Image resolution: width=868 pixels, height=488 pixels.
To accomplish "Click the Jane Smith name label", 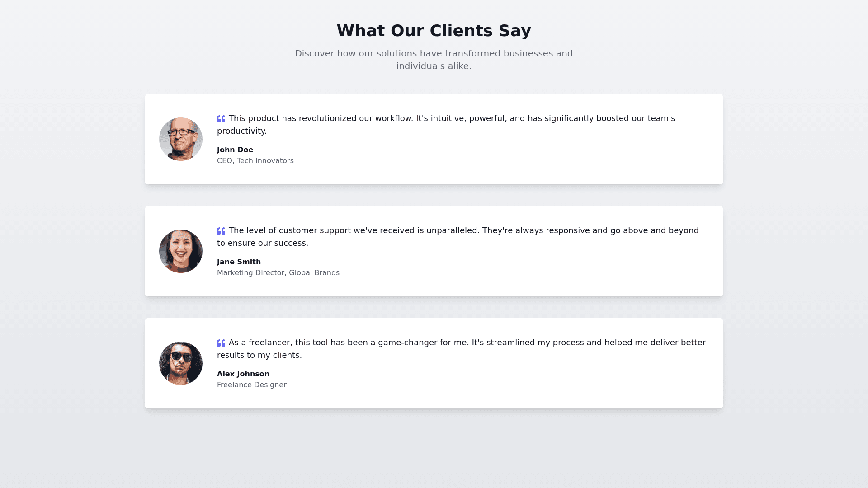I will [x=239, y=262].
